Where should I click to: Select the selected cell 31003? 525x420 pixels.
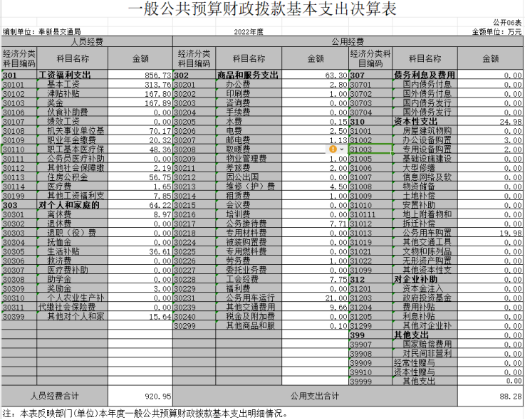click(370, 149)
